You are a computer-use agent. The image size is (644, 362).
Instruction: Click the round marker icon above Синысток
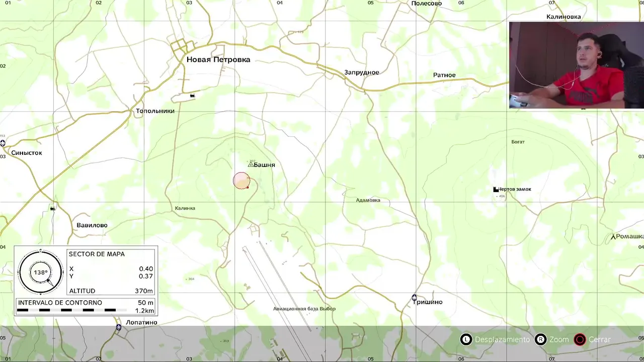tap(3, 143)
